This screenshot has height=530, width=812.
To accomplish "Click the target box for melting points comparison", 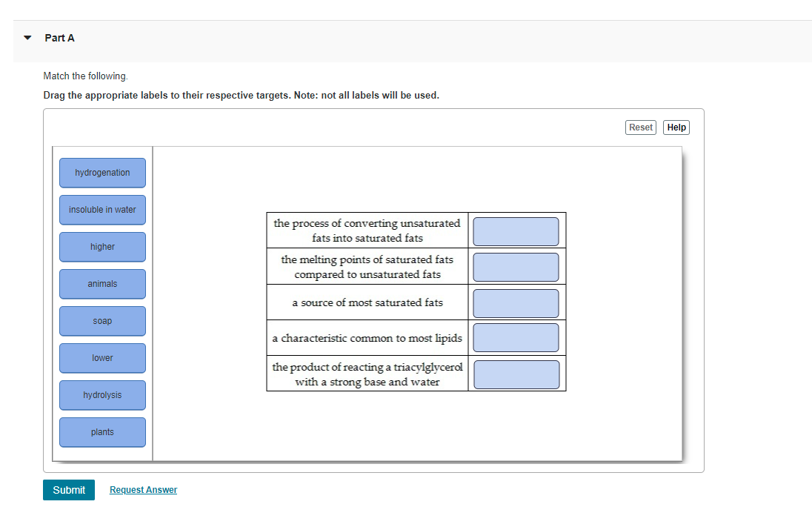I will (x=516, y=266).
